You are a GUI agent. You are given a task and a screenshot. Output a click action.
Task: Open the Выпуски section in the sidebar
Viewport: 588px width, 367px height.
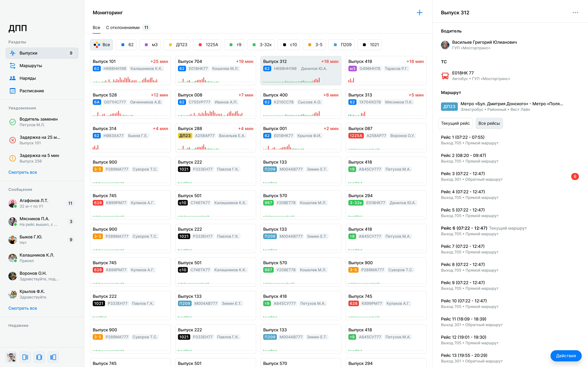(28, 53)
